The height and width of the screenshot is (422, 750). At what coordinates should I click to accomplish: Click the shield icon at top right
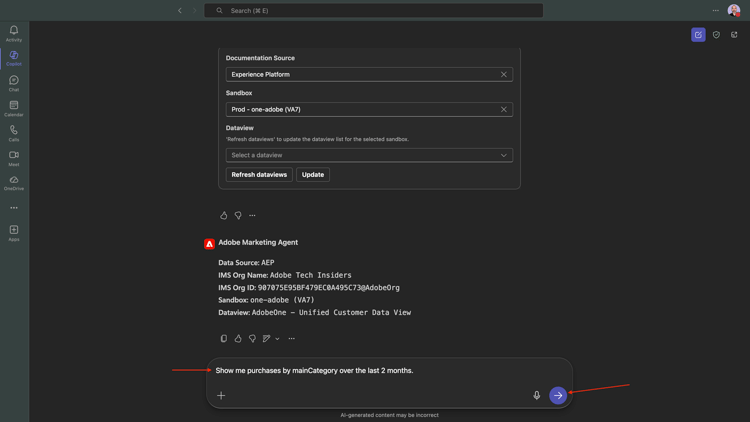click(x=716, y=34)
